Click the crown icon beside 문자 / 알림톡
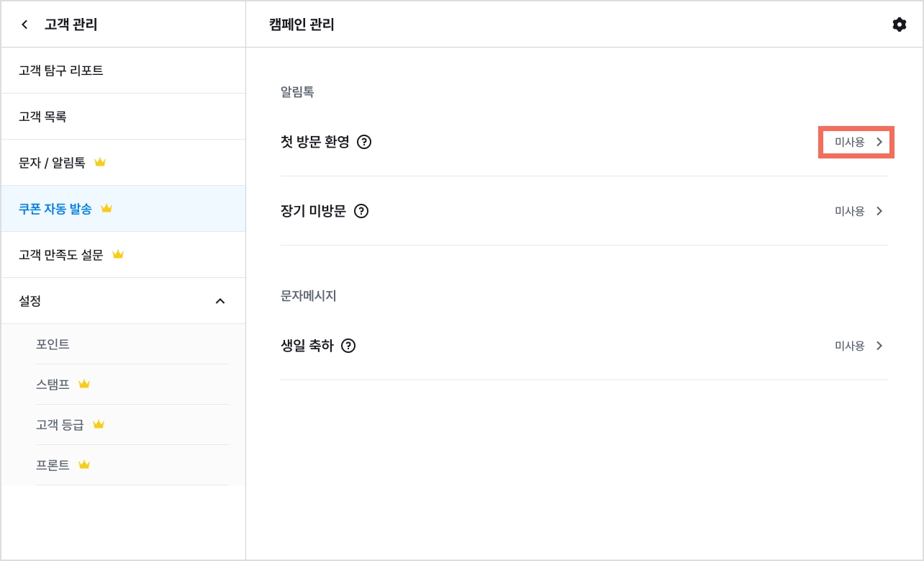Viewport: 924px width, 561px height. 100,162
